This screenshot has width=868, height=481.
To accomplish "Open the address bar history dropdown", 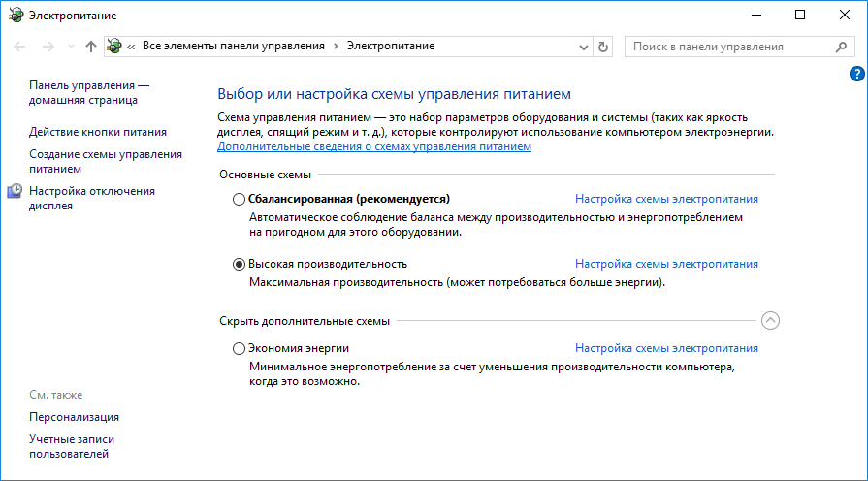I will pyautogui.click(x=583, y=47).
